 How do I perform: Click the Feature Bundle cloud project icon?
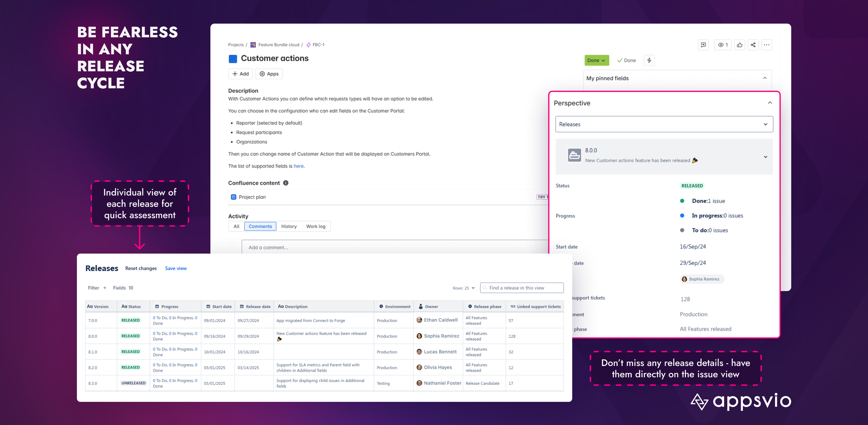point(253,45)
